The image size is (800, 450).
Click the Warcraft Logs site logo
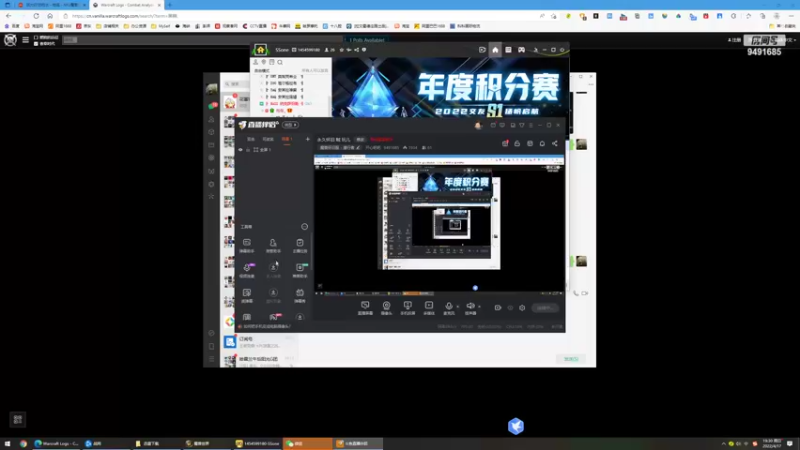click(x=10, y=40)
